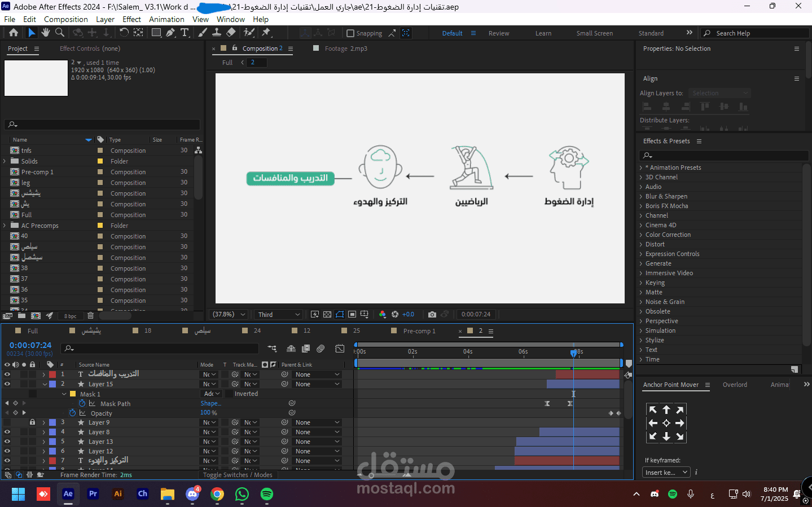
Task: Hide Layer 8 with its eye toggle
Action: tap(7, 432)
